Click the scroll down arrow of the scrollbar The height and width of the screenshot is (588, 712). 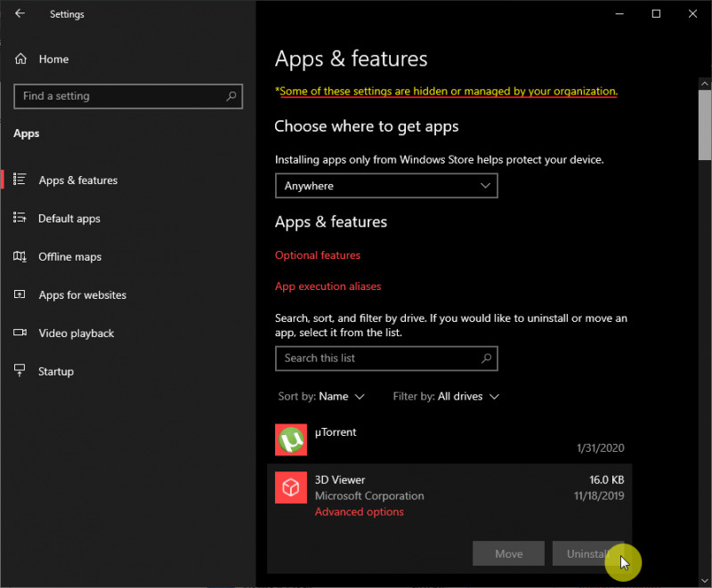point(704,581)
